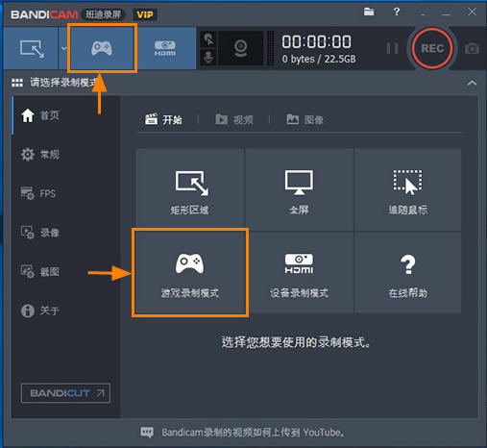487x448 pixels.
Task: Click the 选择您想要使用的录制模式 message
Action: coord(296,342)
